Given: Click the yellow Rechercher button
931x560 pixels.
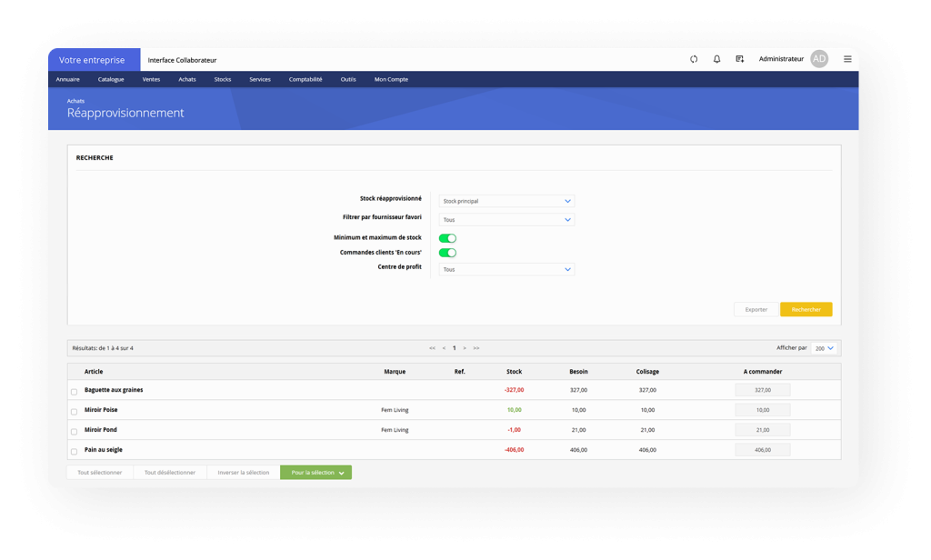Looking at the screenshot, I should click(806, 310).
